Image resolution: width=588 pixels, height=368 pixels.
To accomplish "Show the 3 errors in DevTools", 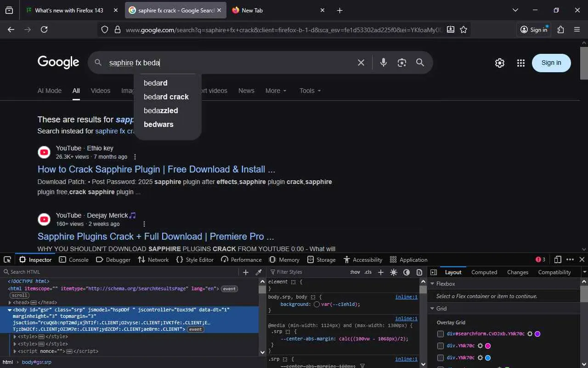I will [541, 259].
